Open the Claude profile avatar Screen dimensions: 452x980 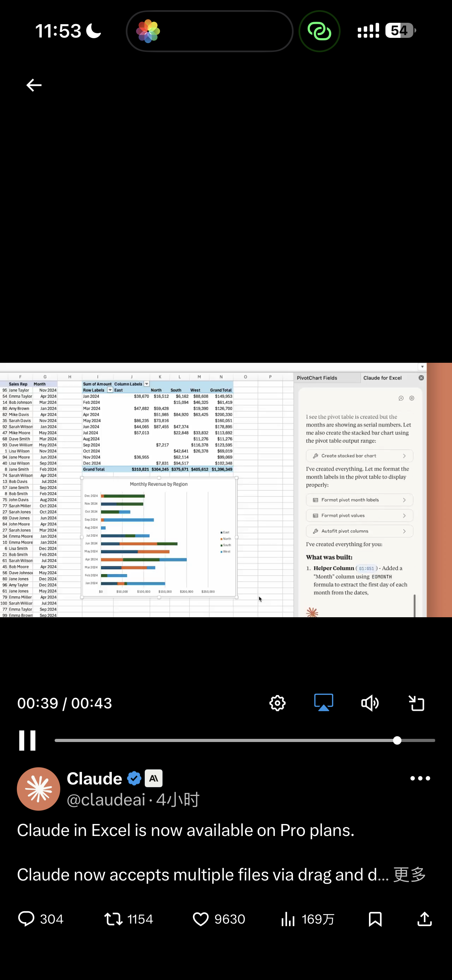(39, 789)
